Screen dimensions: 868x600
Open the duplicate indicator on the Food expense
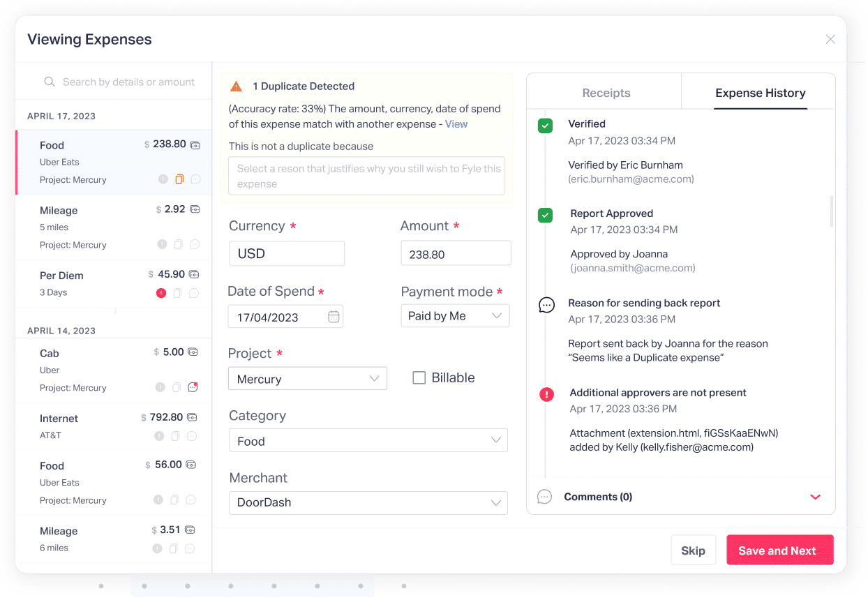180,179
